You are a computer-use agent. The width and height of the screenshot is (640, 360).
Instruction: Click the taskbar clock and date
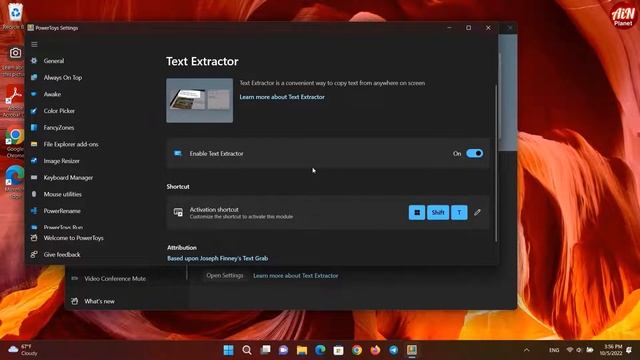(x=611, y=350)
